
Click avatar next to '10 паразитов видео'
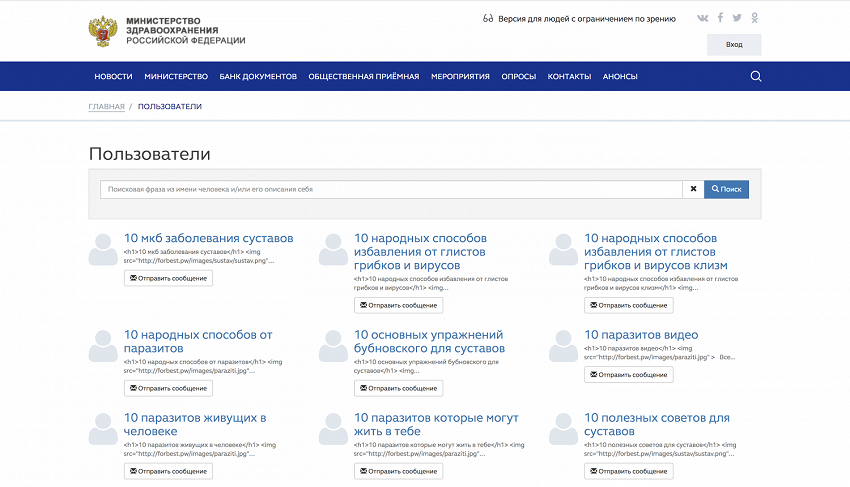point(563,346)
